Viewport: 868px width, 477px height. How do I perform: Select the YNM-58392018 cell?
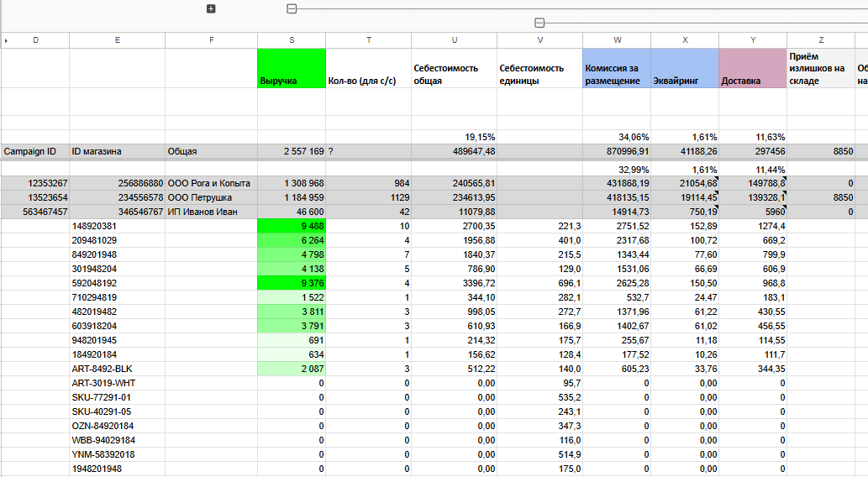coord(118,455)
